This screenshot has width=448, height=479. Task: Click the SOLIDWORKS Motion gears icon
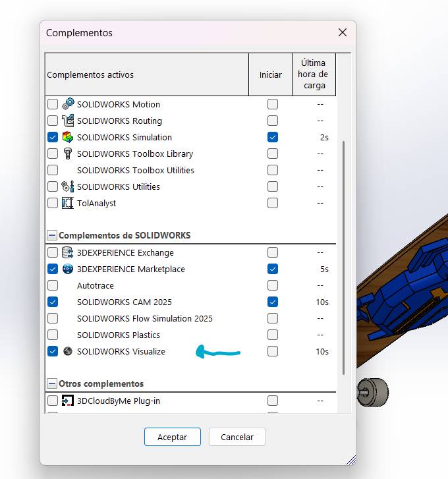click(68, 104)
